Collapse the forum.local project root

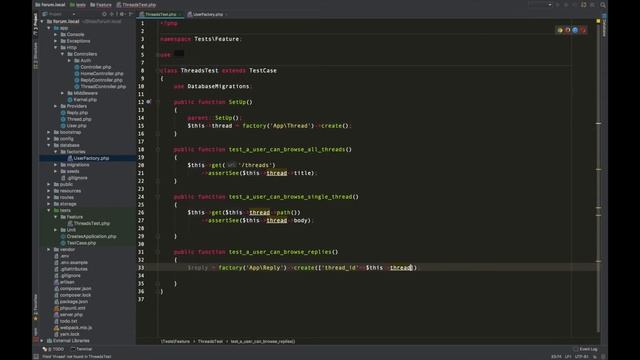pyautogui.click(x=42, y=21)
